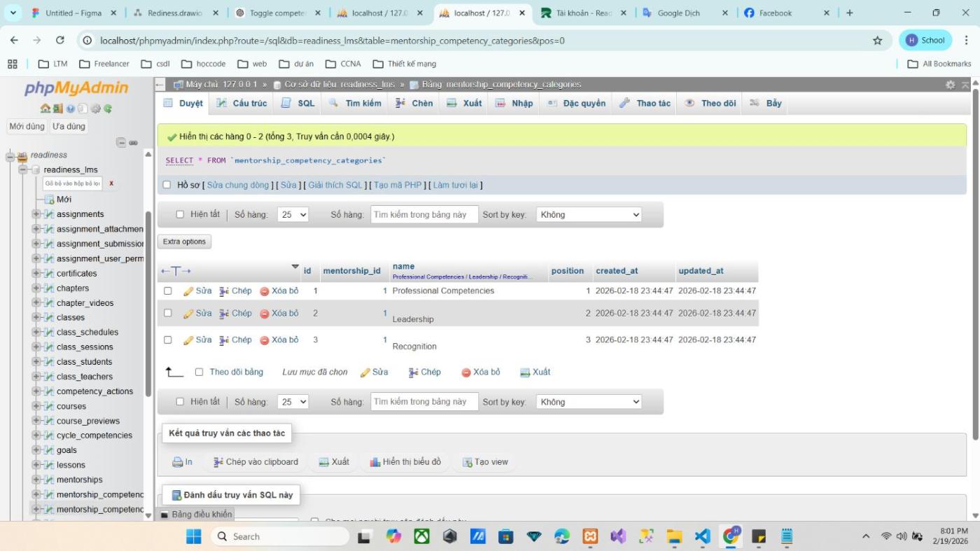
Task: Toggle the Theo dõi bảng checkbox
Action: (199, 372)
